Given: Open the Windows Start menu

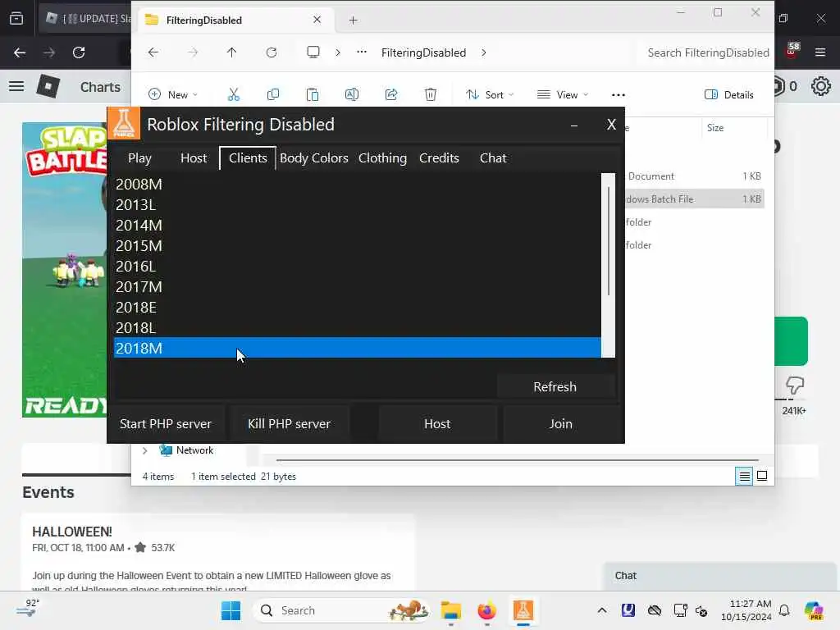Looking at the screenshot, I should point(231,610).
